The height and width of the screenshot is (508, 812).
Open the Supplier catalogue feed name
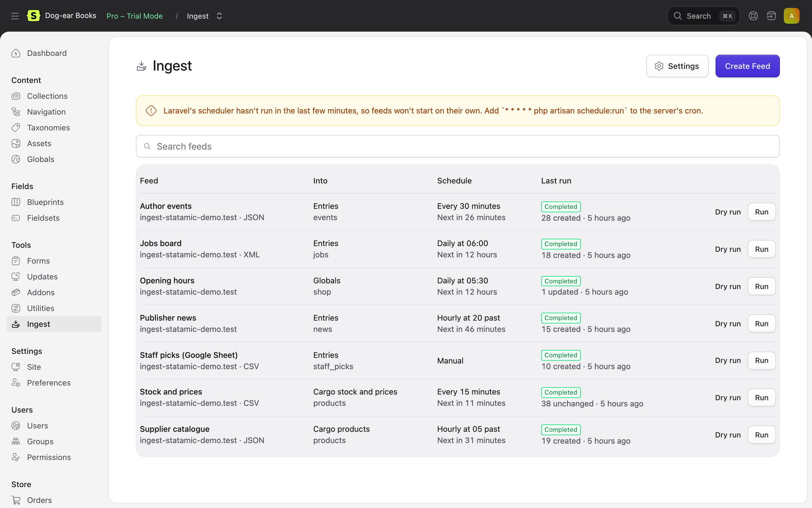point(175,429)
